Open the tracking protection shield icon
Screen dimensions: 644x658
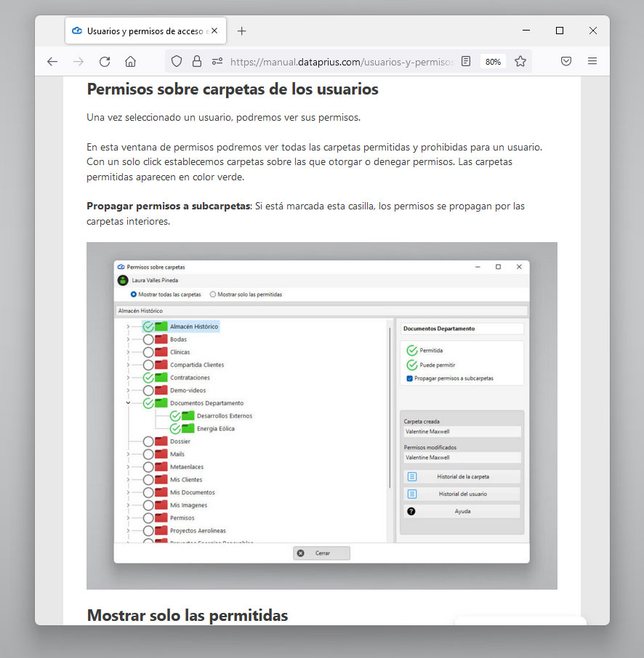177,62
